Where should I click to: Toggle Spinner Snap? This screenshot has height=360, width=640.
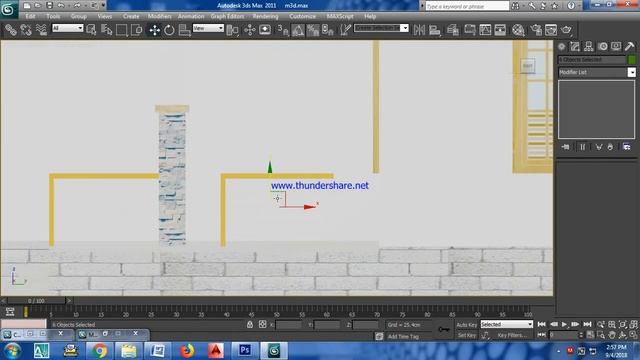point(328,30)
